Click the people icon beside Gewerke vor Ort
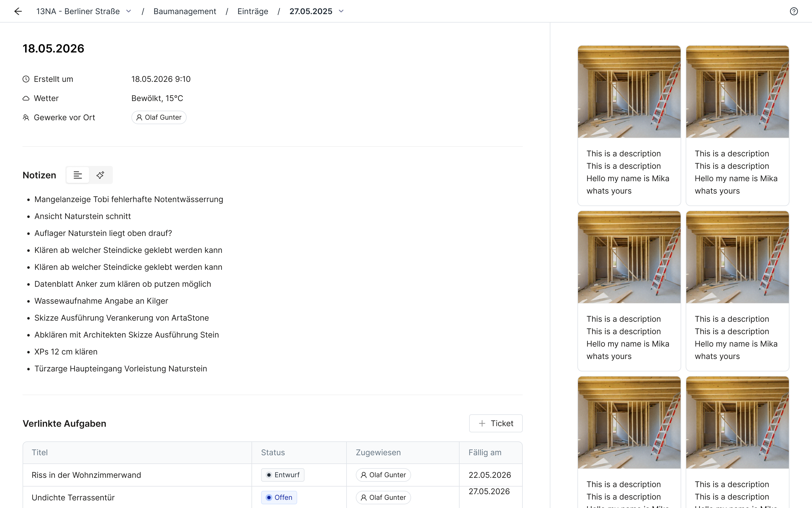812x508 pixels. point(26,117)
